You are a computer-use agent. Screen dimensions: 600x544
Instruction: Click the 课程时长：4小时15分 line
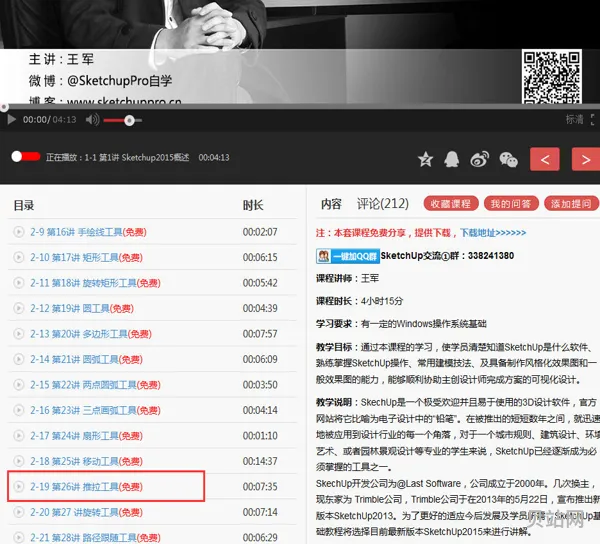coord(359,301)
